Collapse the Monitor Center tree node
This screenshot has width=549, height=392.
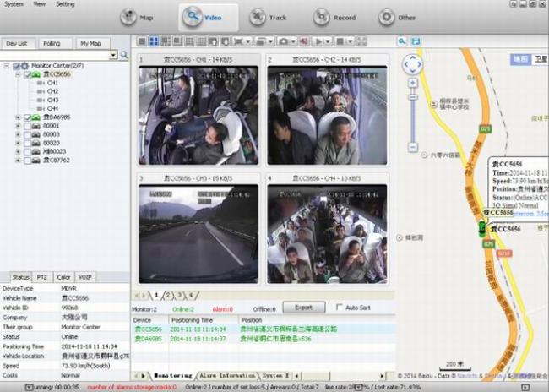pyautogui.click(x=7, y=66)
